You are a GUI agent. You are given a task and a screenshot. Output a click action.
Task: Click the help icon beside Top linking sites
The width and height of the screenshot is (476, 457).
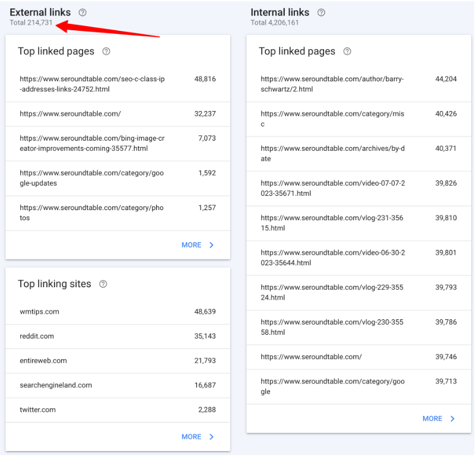(103, 284)
